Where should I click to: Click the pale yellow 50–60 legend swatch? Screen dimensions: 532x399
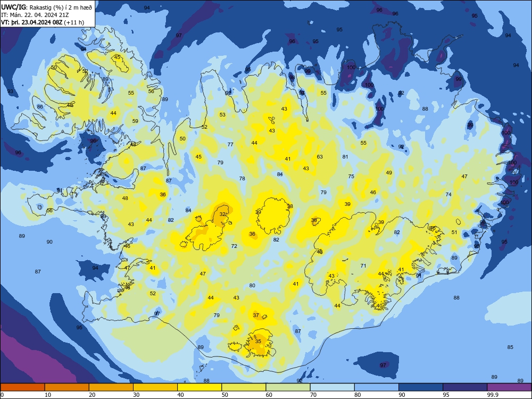[244, 387]
